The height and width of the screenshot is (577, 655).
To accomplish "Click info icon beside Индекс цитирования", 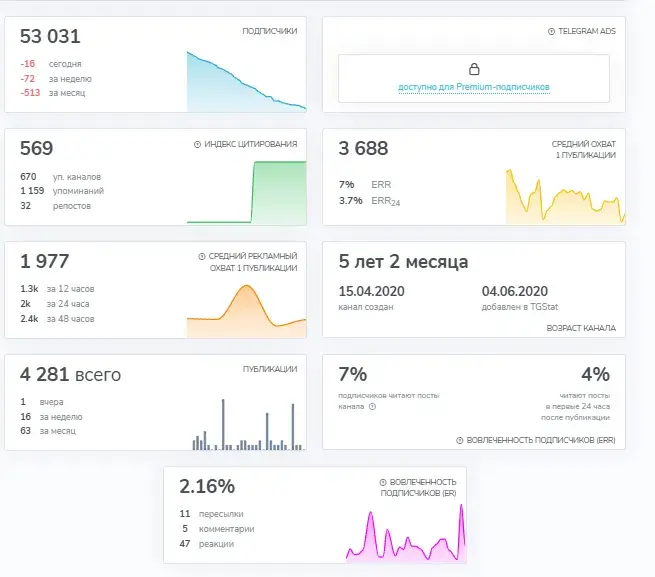I will 198,144.
